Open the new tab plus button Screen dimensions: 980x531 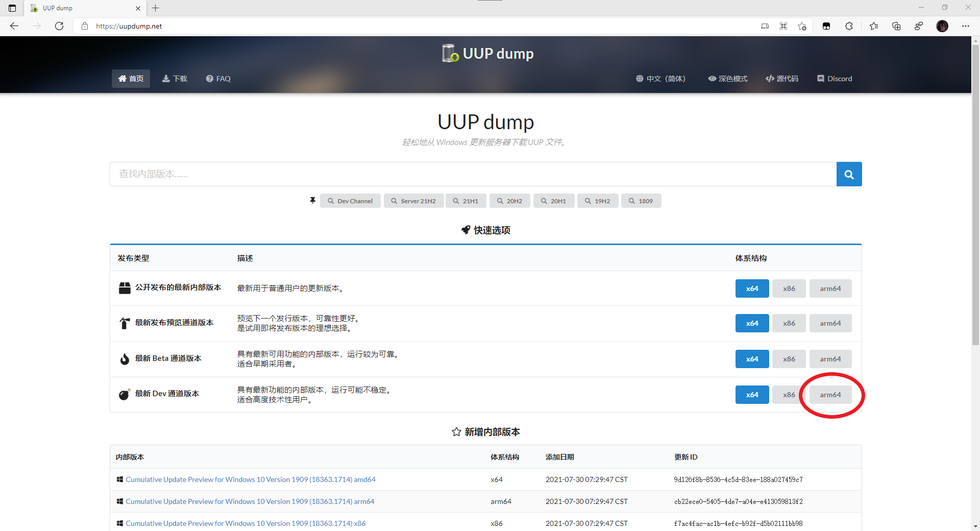coord(156,8)
